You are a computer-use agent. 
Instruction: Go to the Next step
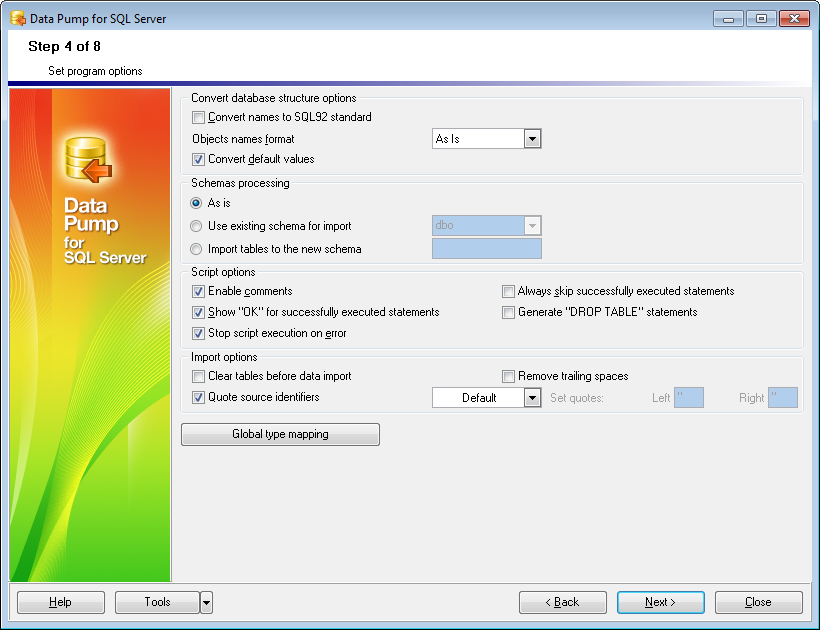coord(660,602)
